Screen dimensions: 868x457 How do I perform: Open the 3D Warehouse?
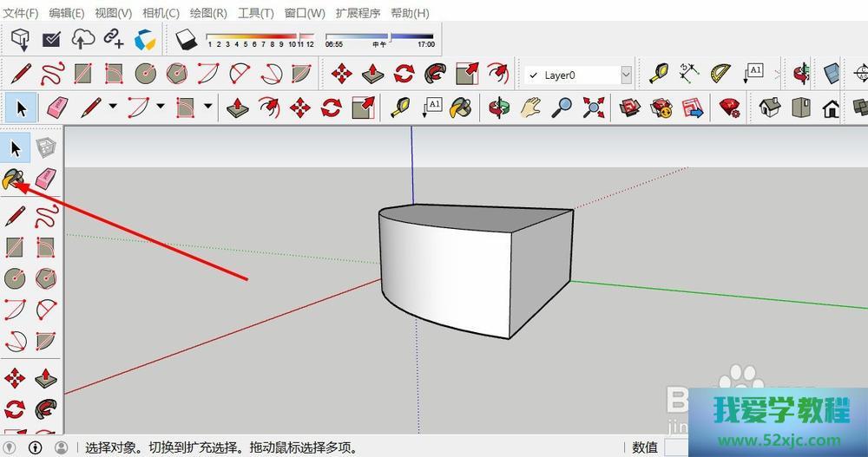630,108
